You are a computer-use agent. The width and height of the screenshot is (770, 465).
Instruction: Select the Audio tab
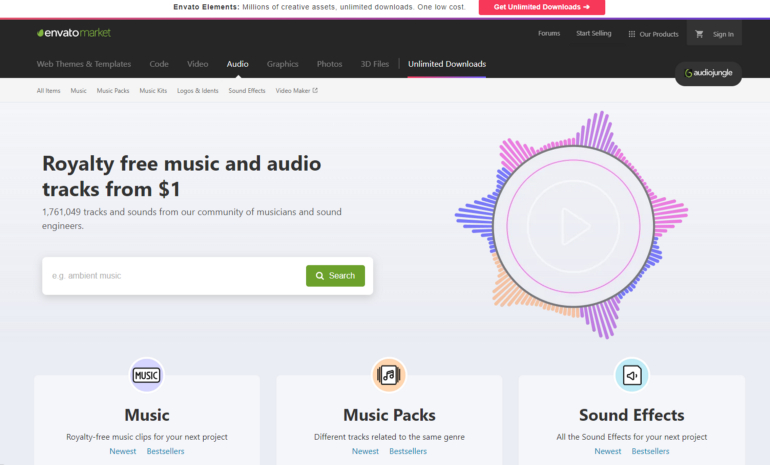[x=238, y=64]
